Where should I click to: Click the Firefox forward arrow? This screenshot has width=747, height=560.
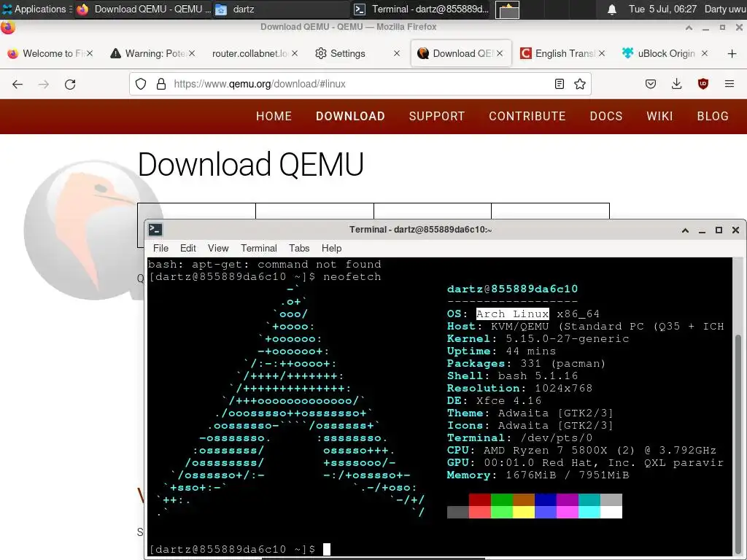[x=43, y=85]
